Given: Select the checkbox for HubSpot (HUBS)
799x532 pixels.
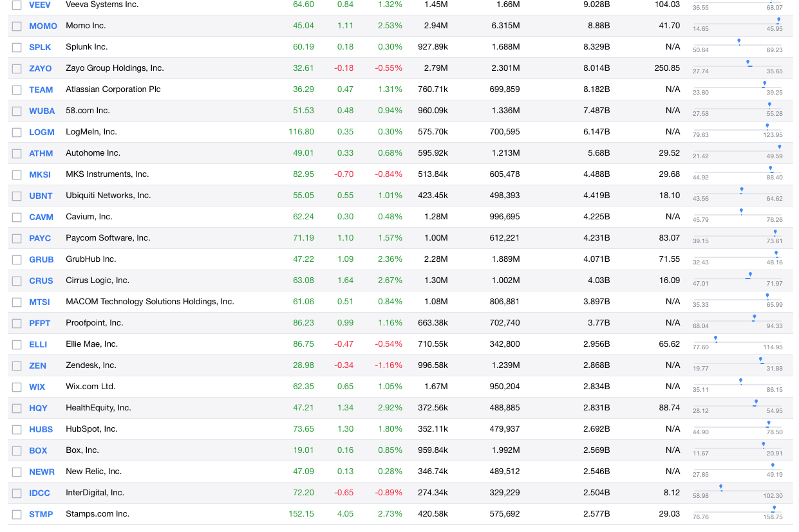Looking at the screenshot, I should 17,429.
